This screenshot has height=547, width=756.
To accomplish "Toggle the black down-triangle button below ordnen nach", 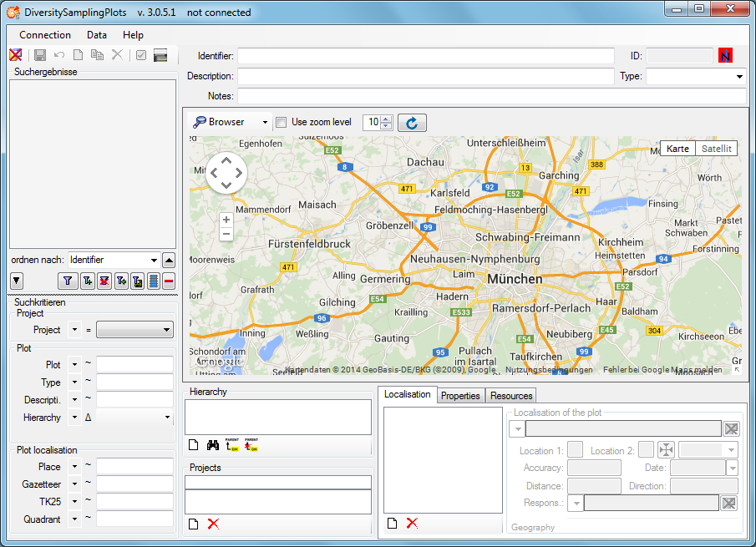I will pos(17,281).
